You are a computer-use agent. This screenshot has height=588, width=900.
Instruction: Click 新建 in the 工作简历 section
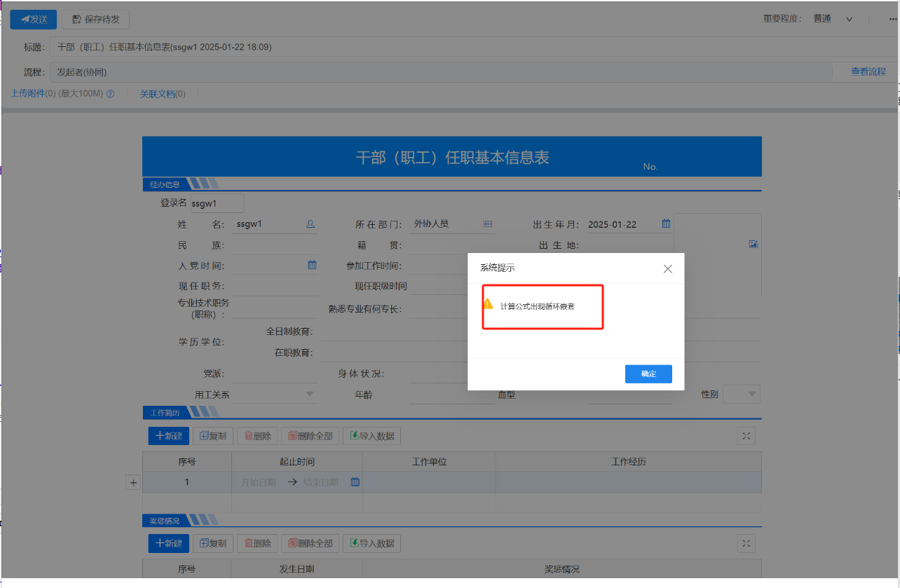click(x=168, y=436)
